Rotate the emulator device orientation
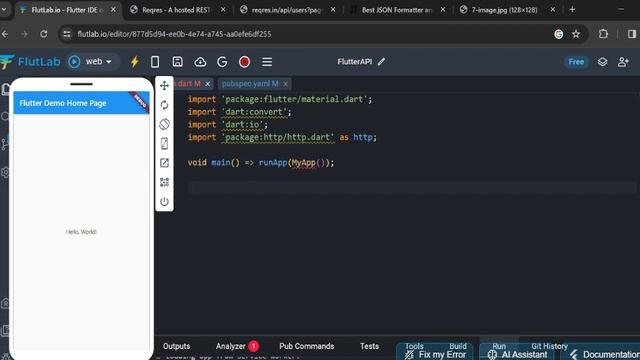Image resolution: width=640 pixels, height=360 pixels. [164, 124]
